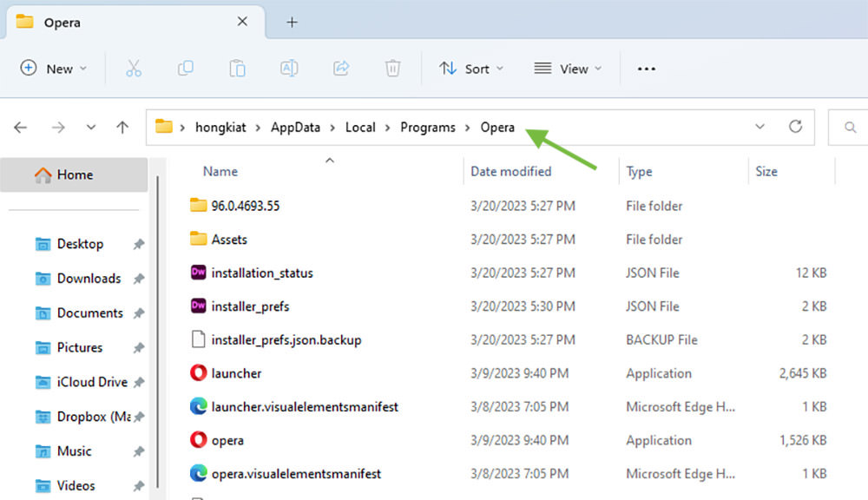
Task: Expand chevron after hongkiat breadcrumb
Action: click(258, 128)
